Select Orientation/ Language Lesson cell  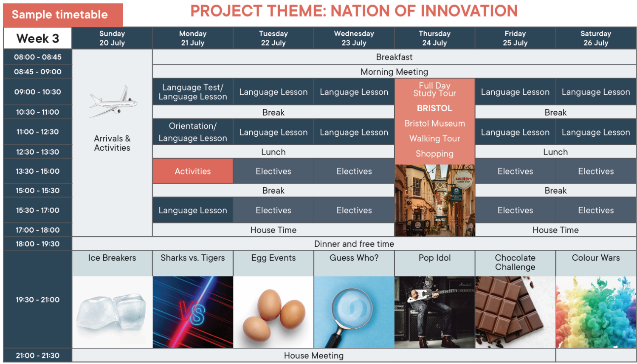(193, 132)
